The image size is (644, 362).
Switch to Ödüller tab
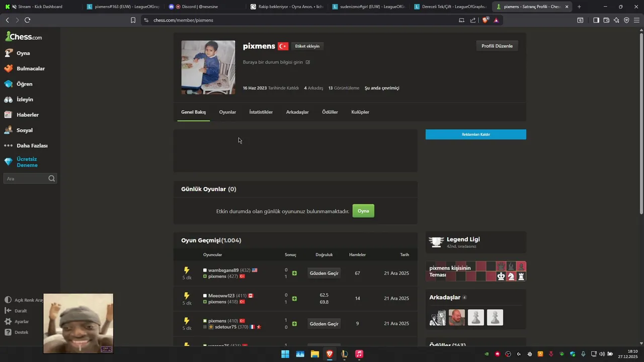[x=330, y=112]
